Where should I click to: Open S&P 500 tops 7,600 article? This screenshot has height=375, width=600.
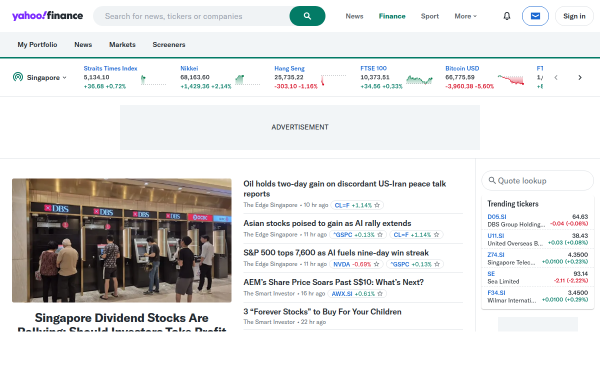pos(336,253)
